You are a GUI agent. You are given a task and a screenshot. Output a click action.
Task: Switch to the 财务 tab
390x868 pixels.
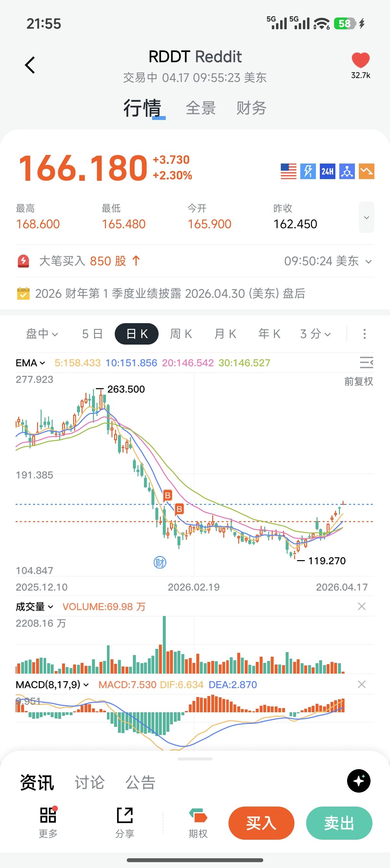[x=251, y=108]
